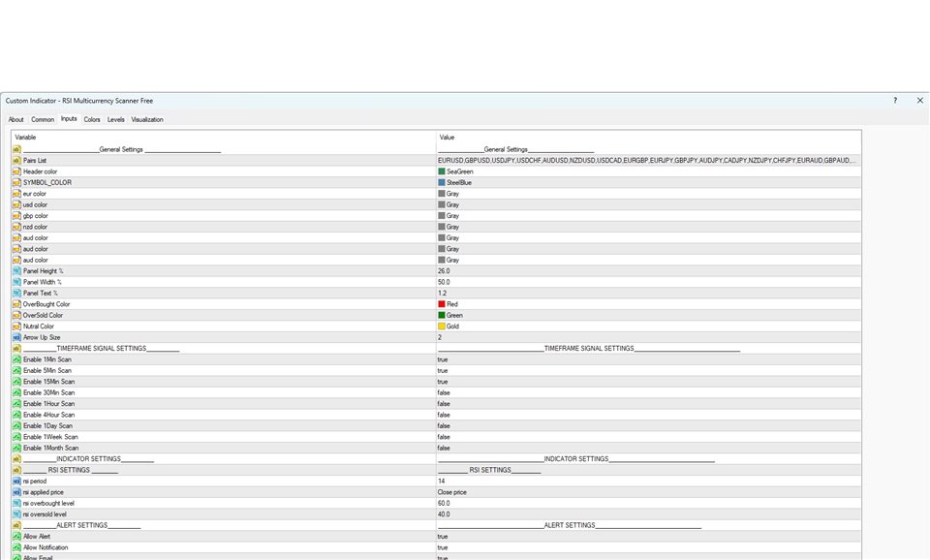
Task: Click the false value for Enable 30Min Scan
Action: [444, 392]
